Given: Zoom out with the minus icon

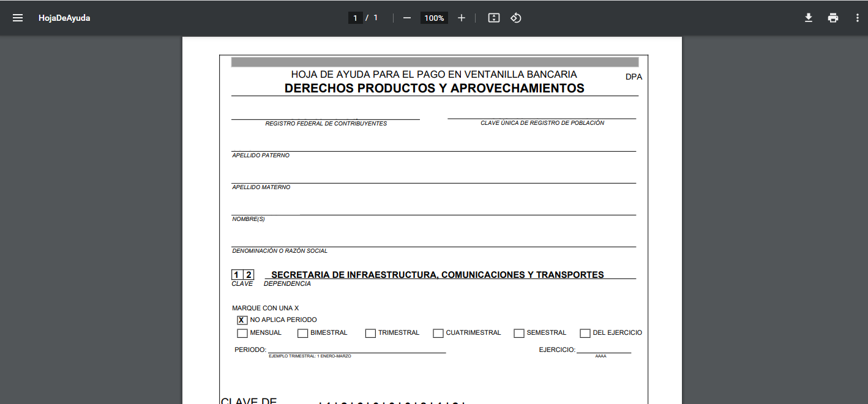Looking at the screenshot, I should (407, 18).
